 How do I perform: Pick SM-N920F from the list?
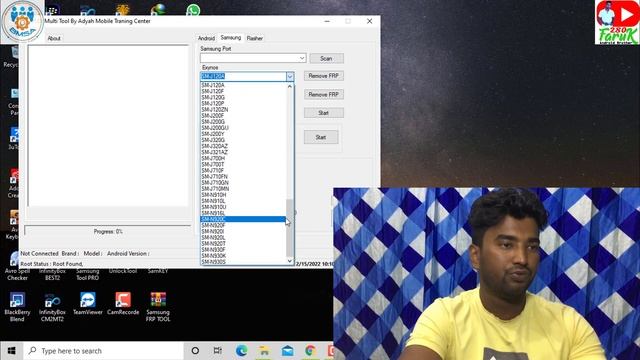[x=243, y=225]
